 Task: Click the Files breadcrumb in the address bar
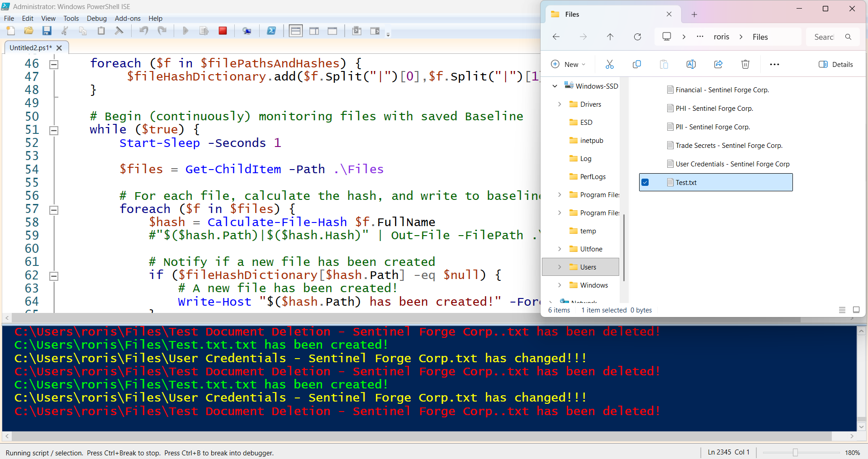pyautogui.click(x=760, y=37)
